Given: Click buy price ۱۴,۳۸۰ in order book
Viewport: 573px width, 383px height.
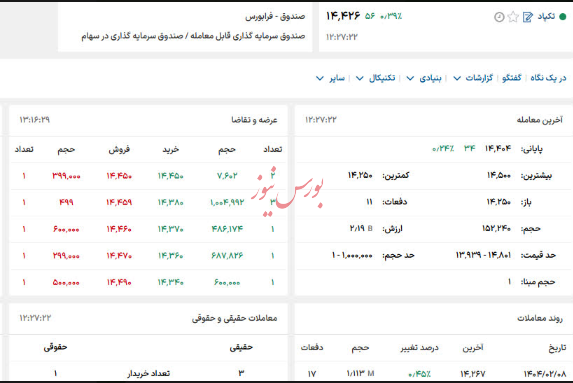Looking at the screenshot, I should click(x=170, y=202).
